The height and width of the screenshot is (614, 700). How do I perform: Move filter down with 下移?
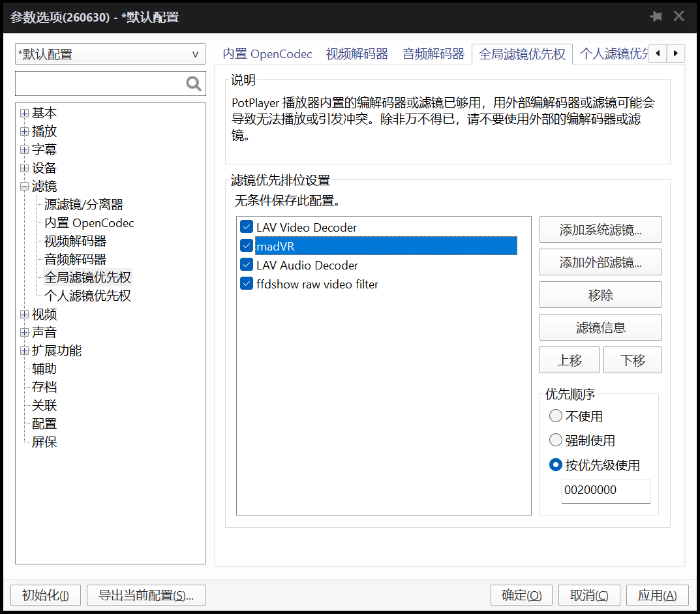tap(633, 360)
